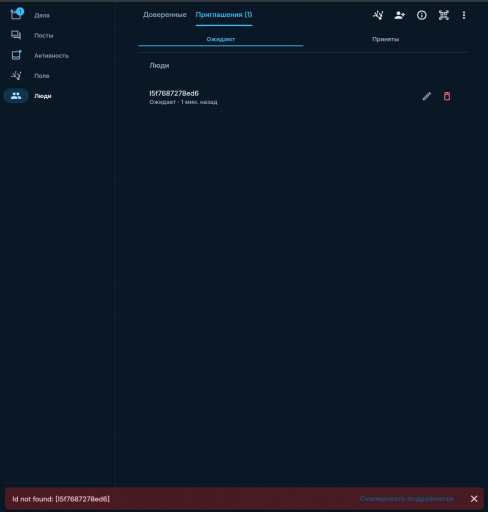This screenshot has width=488, height=512.
Task: Open the Дела section in sidebar
Action: [x=30, y=15]
